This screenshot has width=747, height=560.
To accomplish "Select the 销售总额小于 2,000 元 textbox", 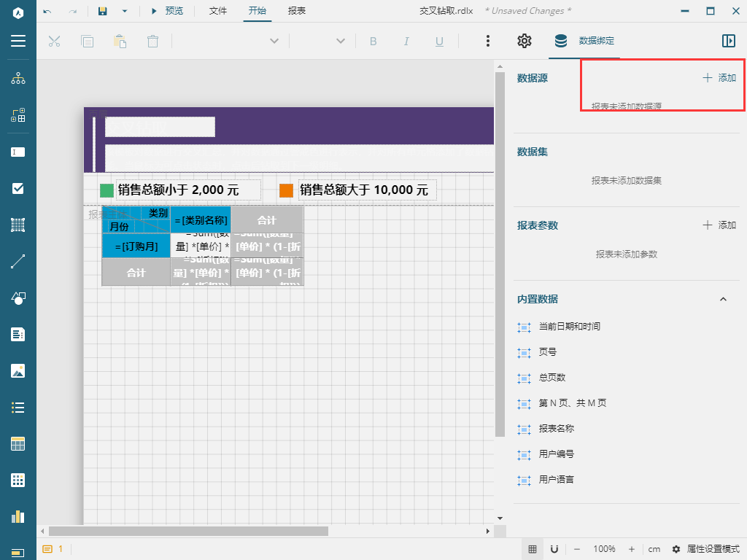I will (x=189, y=190).
